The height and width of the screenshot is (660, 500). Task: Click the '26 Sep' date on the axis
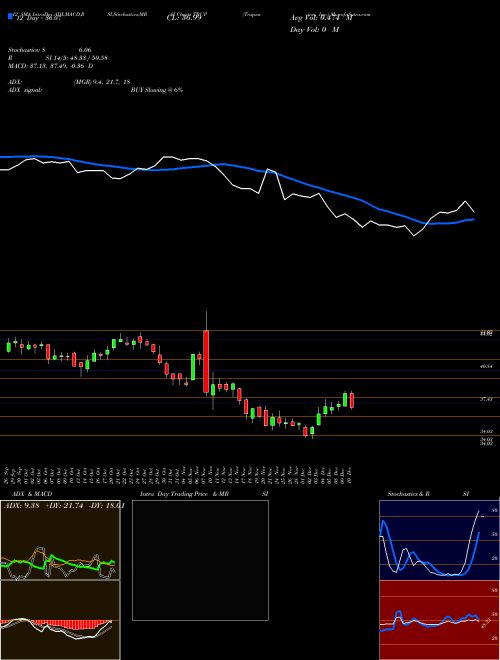(x=8, y=474)
